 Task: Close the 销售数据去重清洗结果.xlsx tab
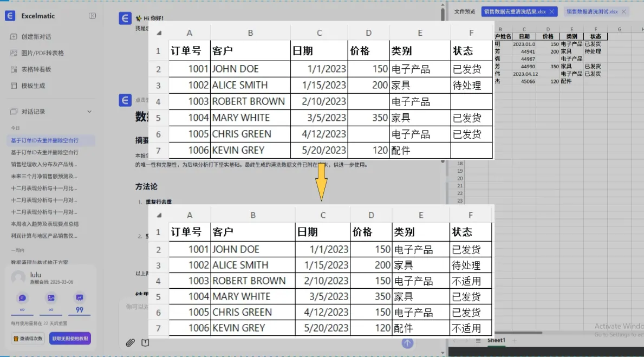551,11
